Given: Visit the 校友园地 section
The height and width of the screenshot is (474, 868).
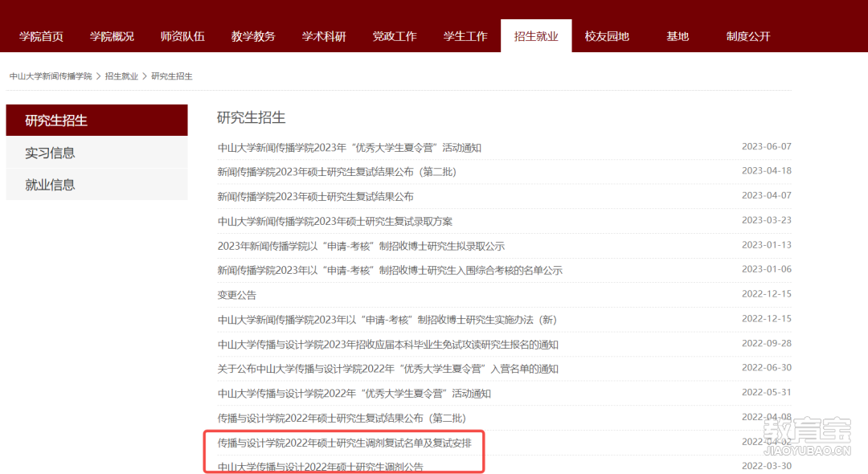Looking at the screenshot, I should (x=607, y=36).
